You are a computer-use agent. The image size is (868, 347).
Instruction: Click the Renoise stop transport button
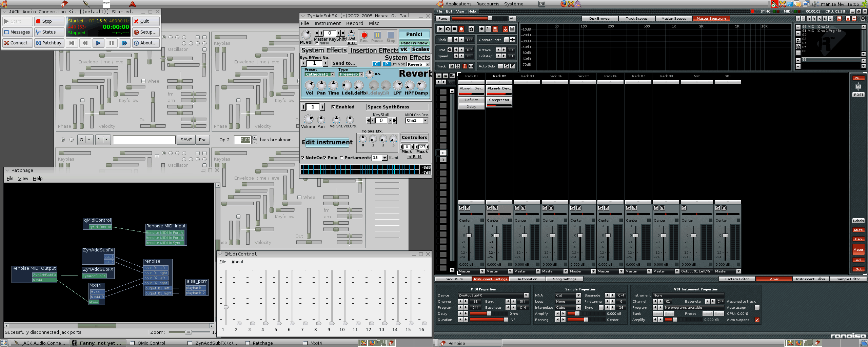pyautogui.click(x=454, y=29)
